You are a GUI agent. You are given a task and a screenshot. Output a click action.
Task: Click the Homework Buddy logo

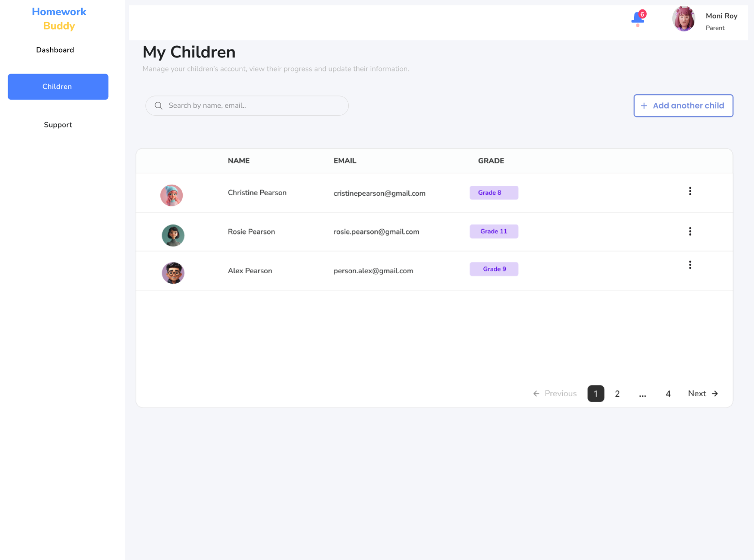[59, 19]
